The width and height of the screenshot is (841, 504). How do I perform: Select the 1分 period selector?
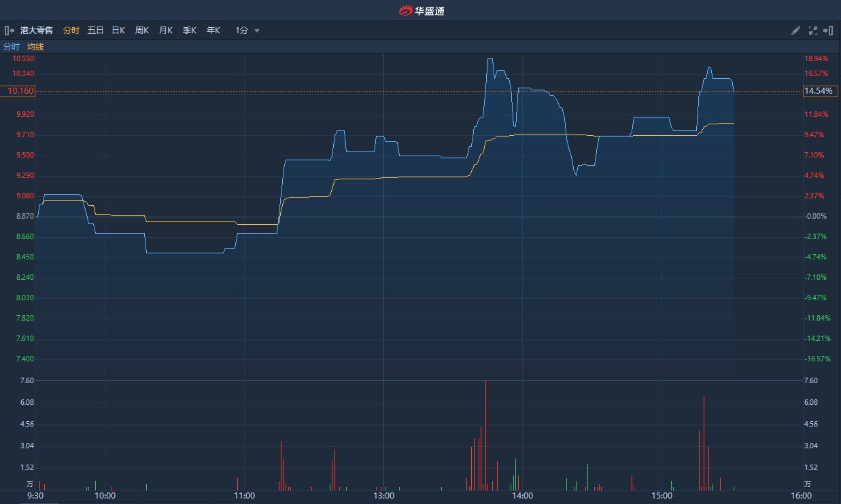tap(241, 31)
